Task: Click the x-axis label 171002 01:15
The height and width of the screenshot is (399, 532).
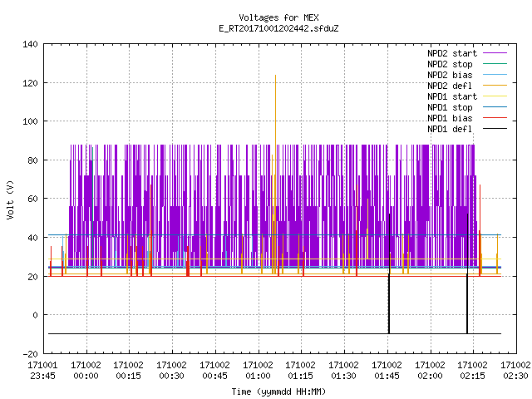Action: coord(301,371)
